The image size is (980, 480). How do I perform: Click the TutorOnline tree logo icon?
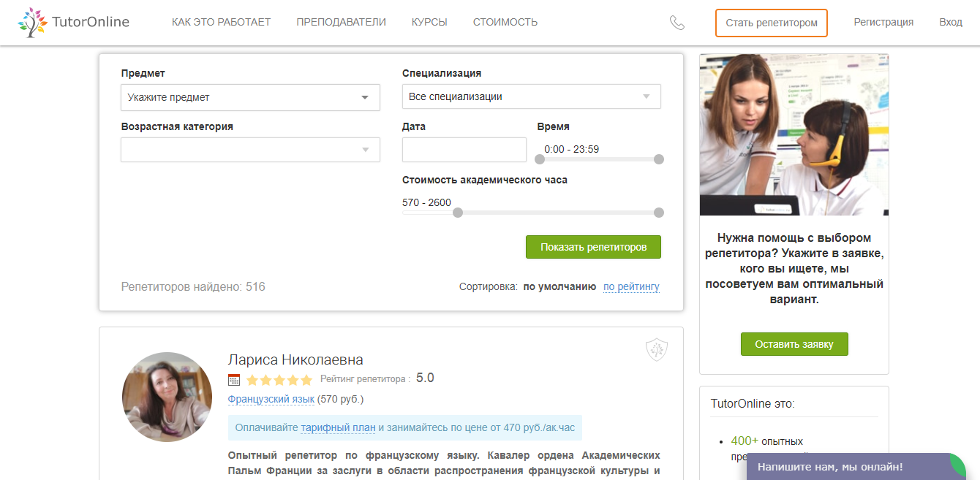coord(30,22)
